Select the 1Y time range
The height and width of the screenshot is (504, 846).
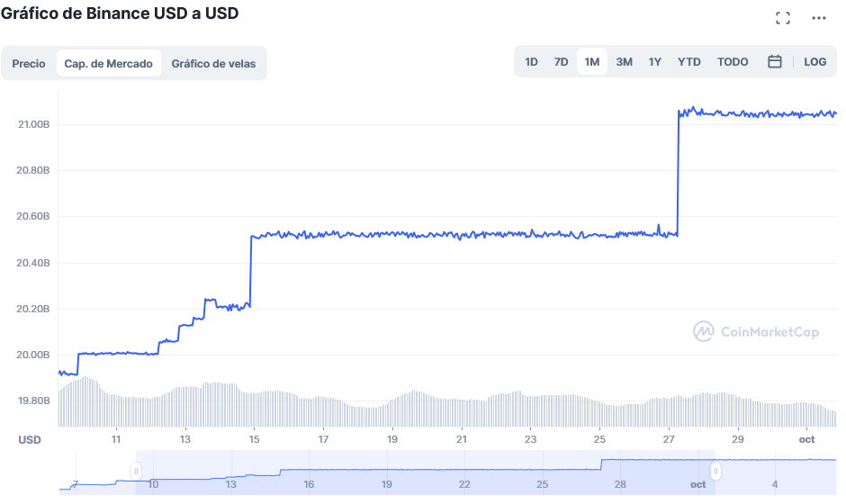coord(655,62)
